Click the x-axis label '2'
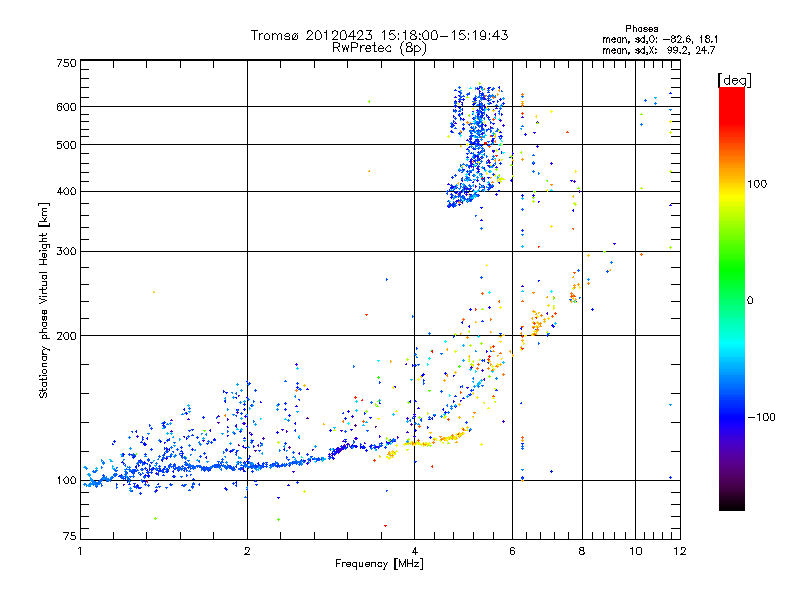The height and width of the screenshot is (600, 800). pos(247,551)
